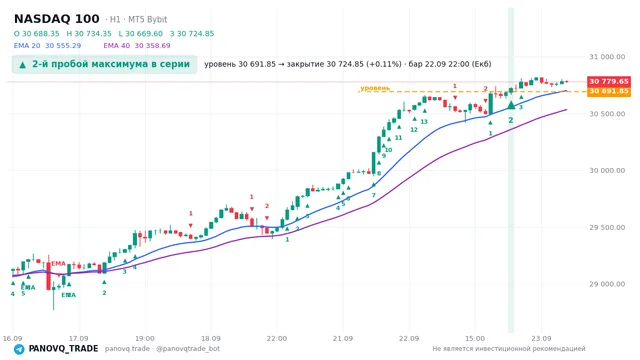The width and height of the screenshot is (640, 360).
Task: Click the 30 000.00 price axis label
Action: (607, 170)
